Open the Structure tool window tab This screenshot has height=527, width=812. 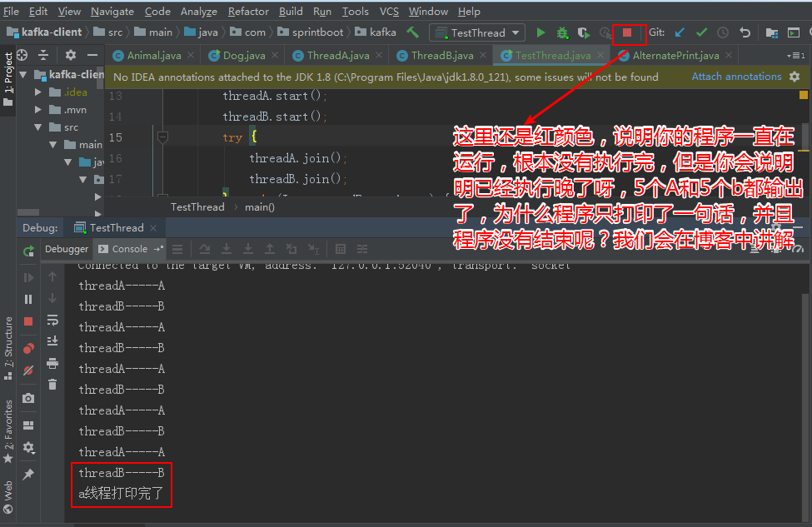pyautogui.click(x=7, y=348)
